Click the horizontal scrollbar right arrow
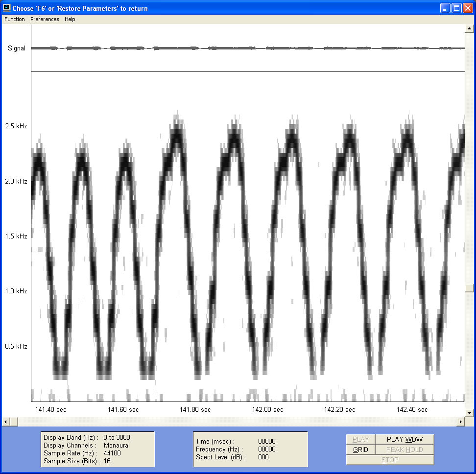This screenshot has height=474, width=476. [461, 422]
